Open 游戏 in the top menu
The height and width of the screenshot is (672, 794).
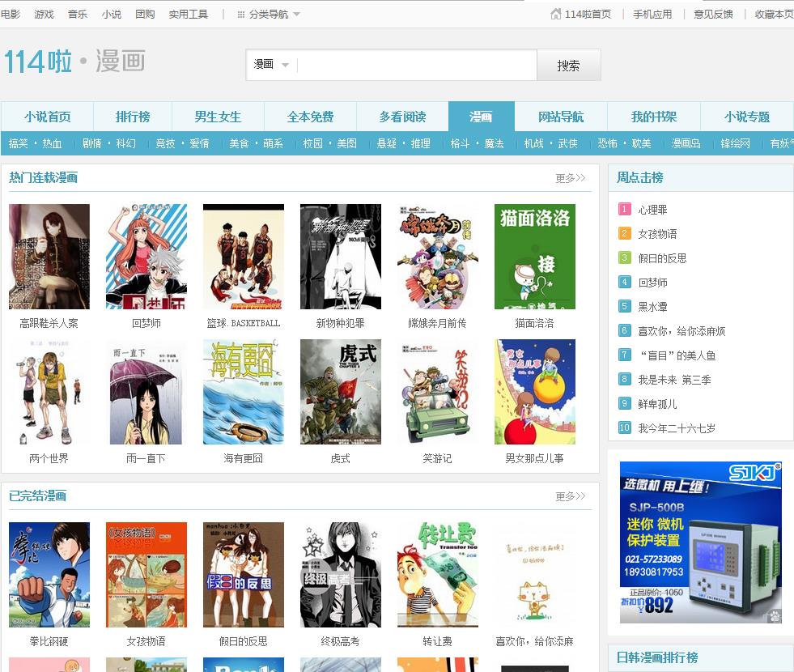click(x=44, y=15)
